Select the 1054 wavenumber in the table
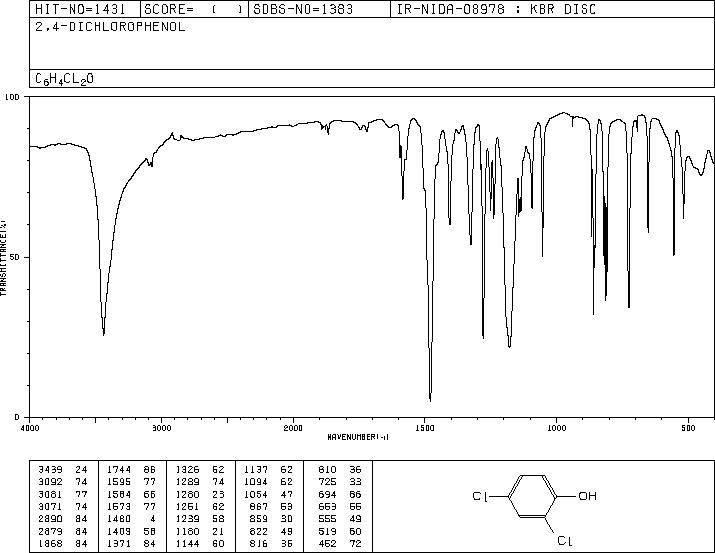 256,494
